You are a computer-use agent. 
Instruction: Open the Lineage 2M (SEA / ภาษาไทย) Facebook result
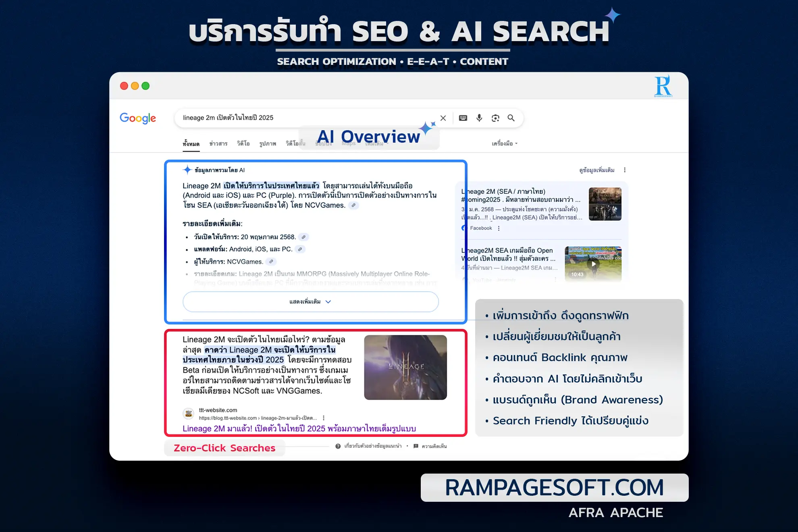[x=521, y=195]
